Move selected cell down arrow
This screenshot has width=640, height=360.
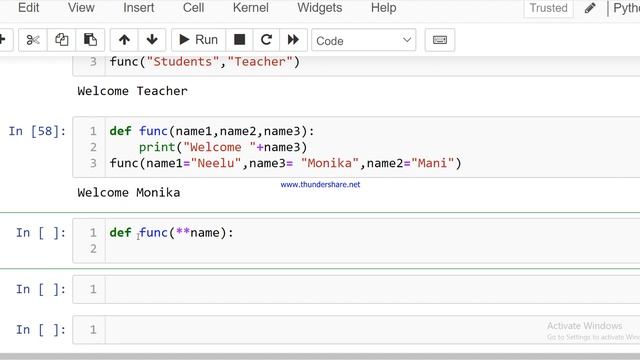click(152, 40)
